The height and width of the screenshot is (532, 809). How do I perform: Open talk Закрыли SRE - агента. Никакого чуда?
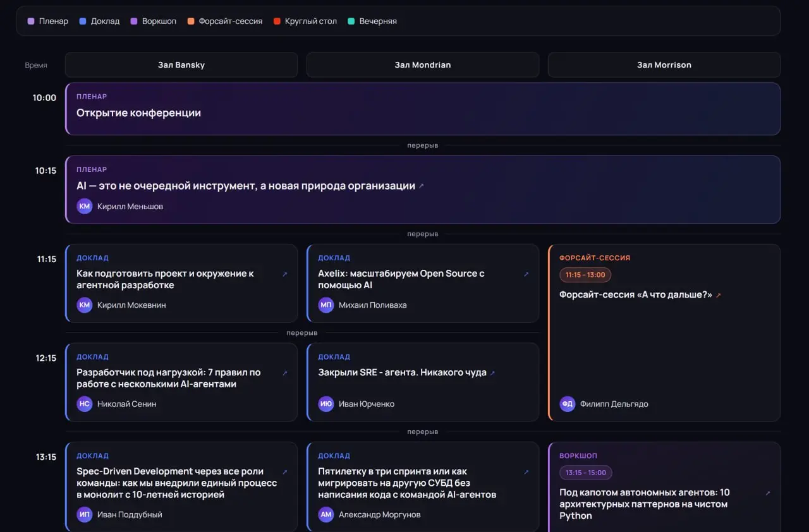coord(402,373)
